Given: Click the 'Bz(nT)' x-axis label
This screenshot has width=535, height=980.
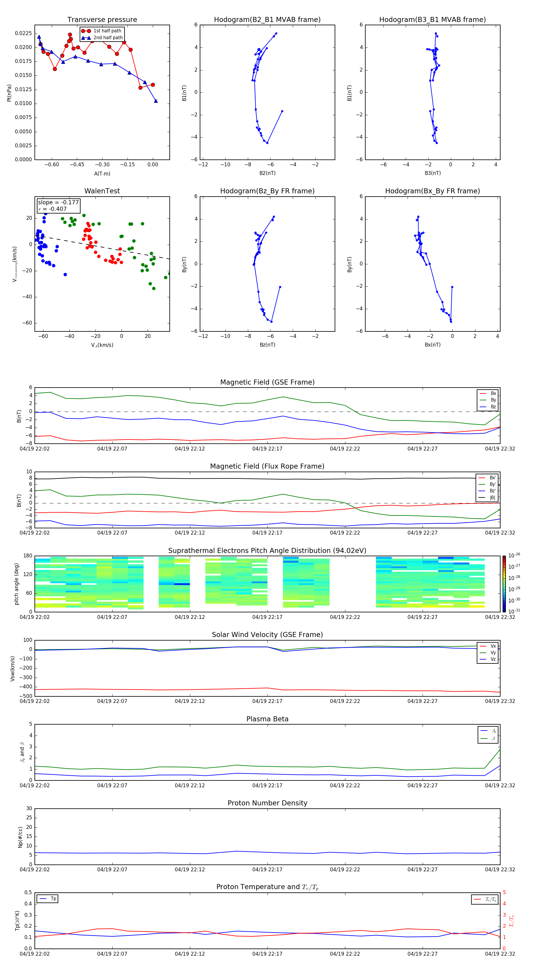Looking at the screenshot, I should (267, 345).
